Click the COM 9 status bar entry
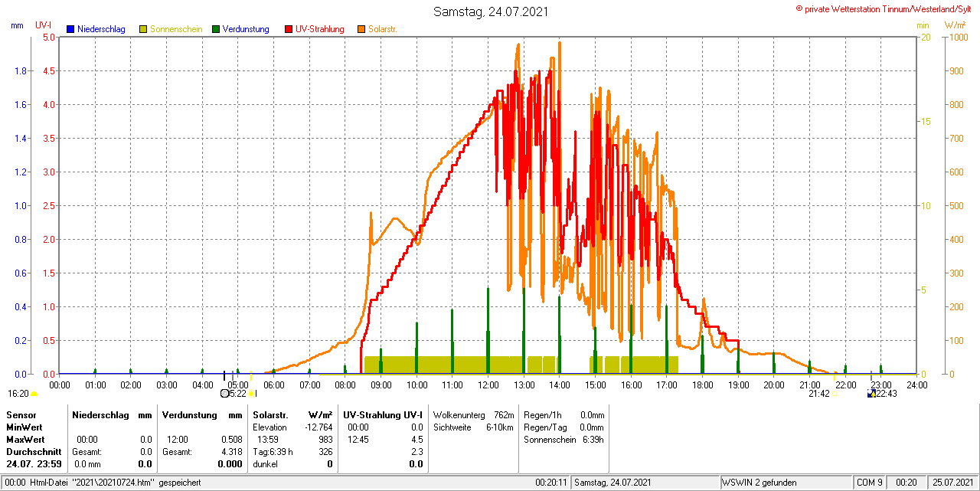Image resolution: width=980 pixels, height=491 pixels. (x=870, y=483)
